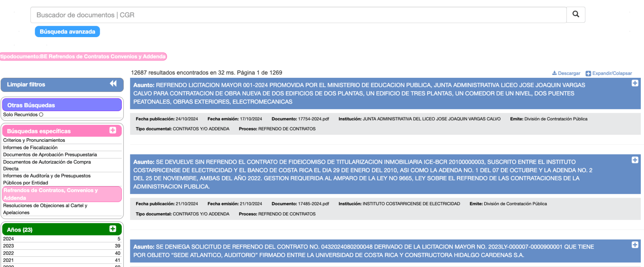Viewport: 644px width, 267px height.
Task: Expand the Liceo Jose Joaquin Vargas result
Action: 635,83
